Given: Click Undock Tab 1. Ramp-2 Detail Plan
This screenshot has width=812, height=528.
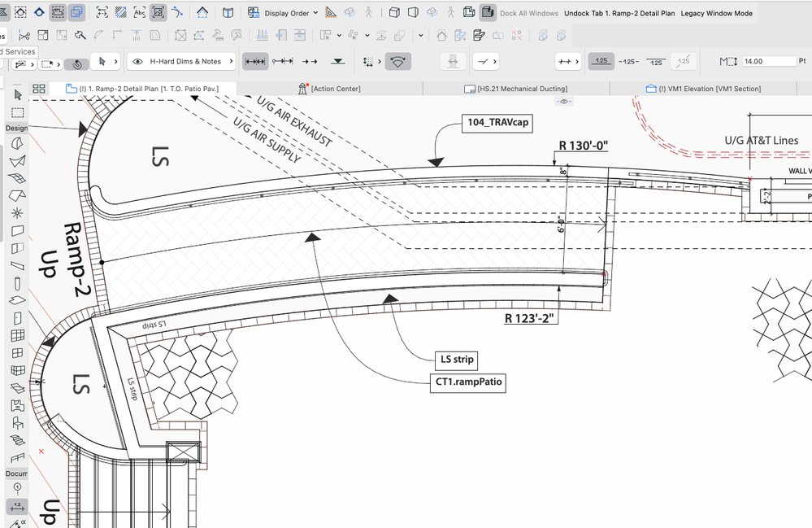Looking at the screenshot, I should click(619, 13).
